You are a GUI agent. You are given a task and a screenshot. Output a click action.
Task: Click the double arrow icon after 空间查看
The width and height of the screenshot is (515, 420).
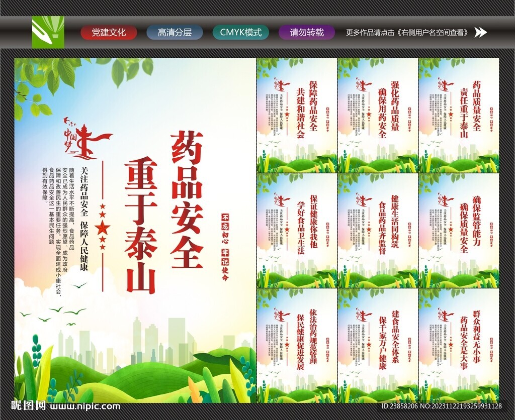480,33
